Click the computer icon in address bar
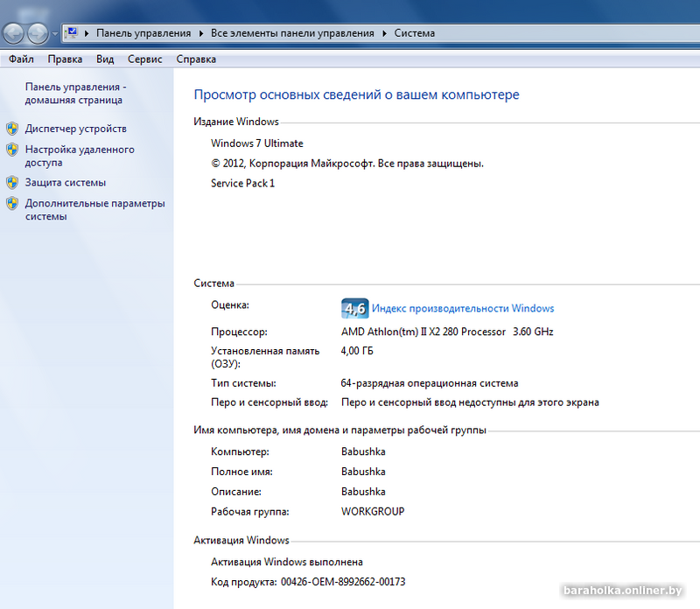The image size is (700, 609). coord(72,33)
